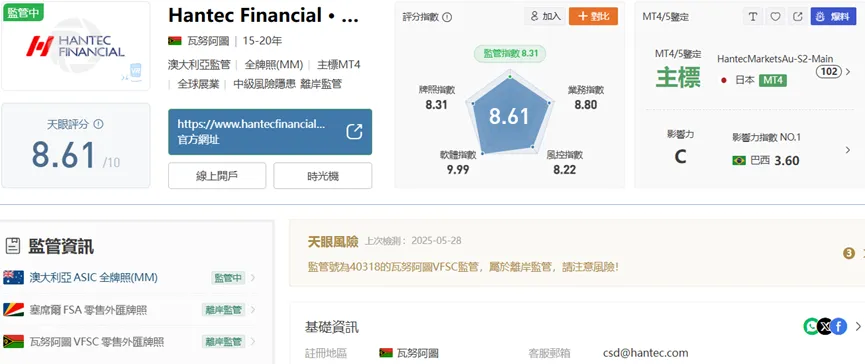Expand the 影響力指數 NO.1 row chevron
The image size is (865, 364).
tap(848, 149)
